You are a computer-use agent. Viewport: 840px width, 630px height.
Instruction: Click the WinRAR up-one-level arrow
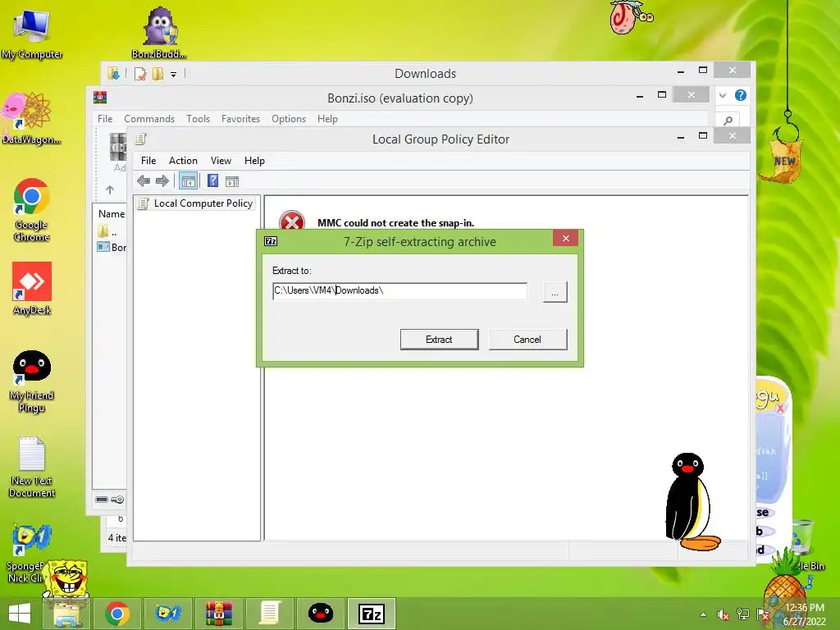[110, 189]
